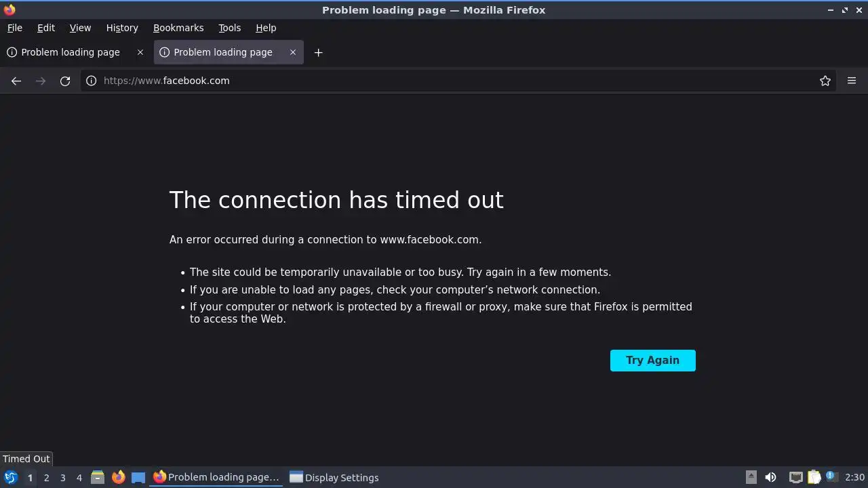This screenshot has width=868, height=488.
Task: Open the volume control tray icon
Action: (770, 477)
